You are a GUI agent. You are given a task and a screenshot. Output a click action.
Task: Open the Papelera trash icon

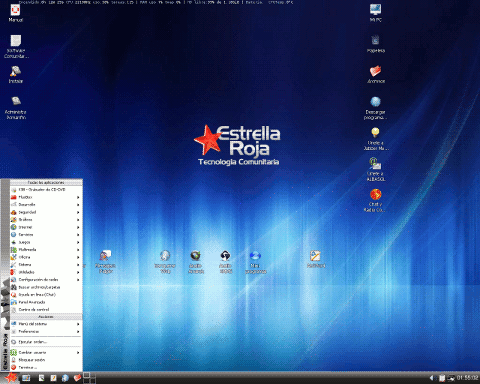pos(376,43)
